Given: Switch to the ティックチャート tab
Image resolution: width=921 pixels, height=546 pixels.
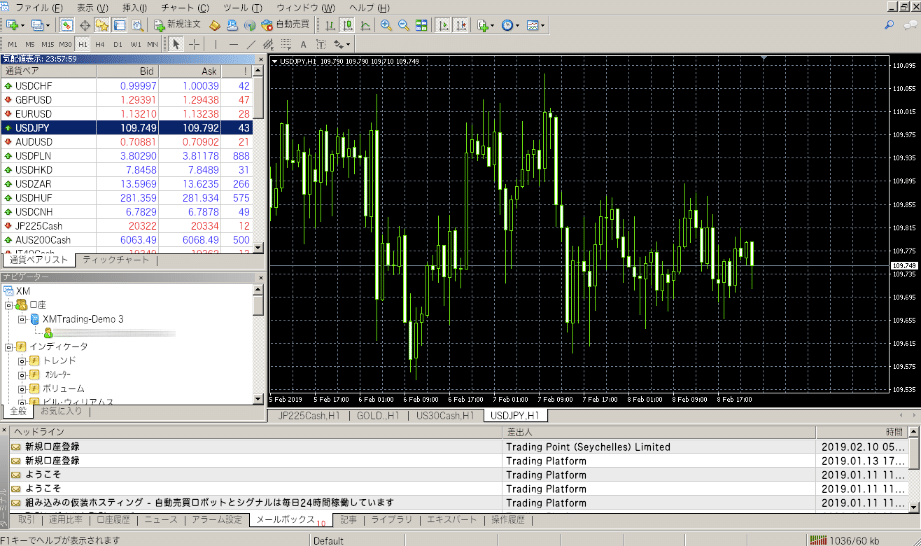Looking at the screenshot, I should point(116,259).
